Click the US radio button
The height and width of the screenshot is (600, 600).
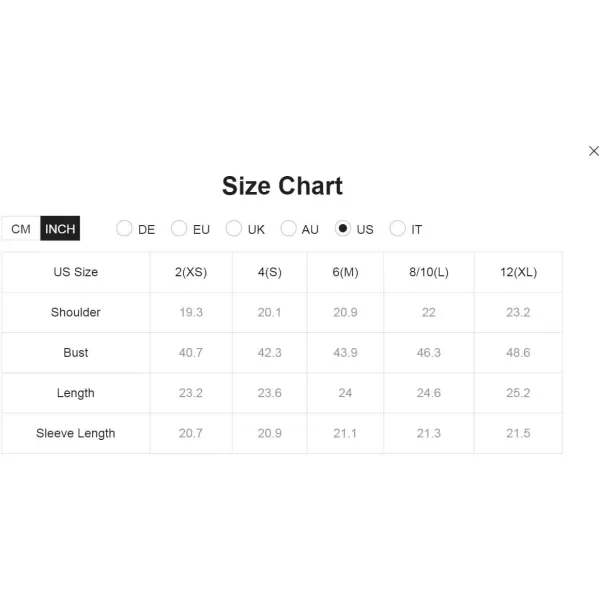[x=342, y=228]
